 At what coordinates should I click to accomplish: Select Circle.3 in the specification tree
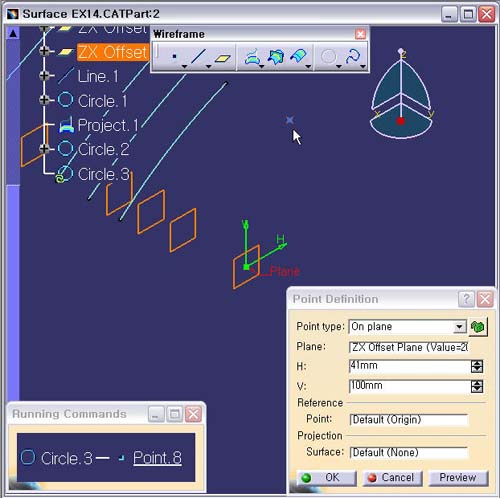click(x=103, y=174)
